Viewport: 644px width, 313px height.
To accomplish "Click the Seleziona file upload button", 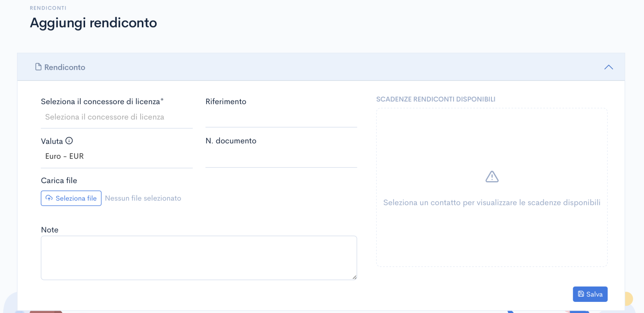I will (x=71, y=198).
